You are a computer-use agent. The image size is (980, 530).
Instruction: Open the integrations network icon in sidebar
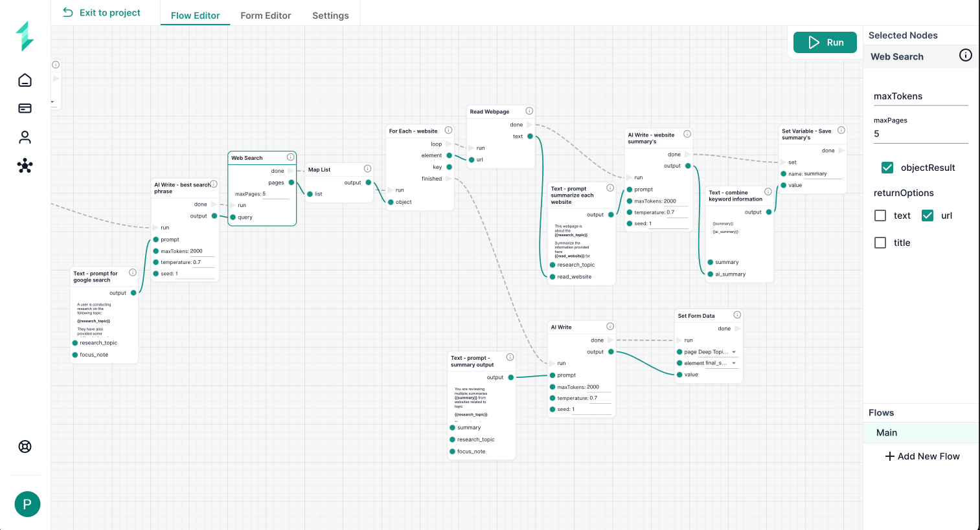tap(25, 166)
